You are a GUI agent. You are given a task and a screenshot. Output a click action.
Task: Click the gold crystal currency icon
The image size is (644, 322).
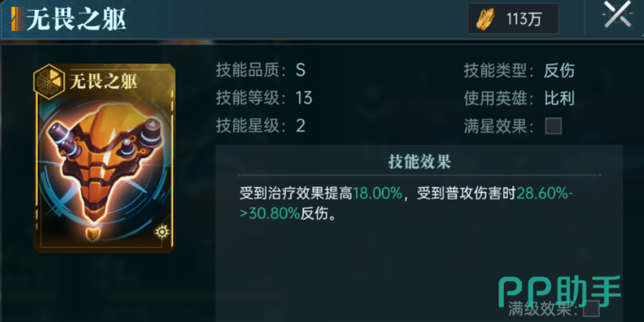(486, 19)
